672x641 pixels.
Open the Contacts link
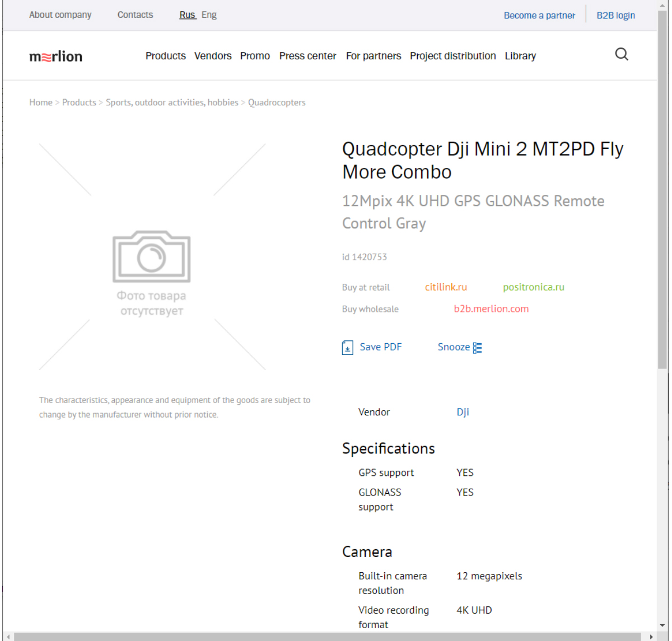pyautogui.click(x=135, y=15)
